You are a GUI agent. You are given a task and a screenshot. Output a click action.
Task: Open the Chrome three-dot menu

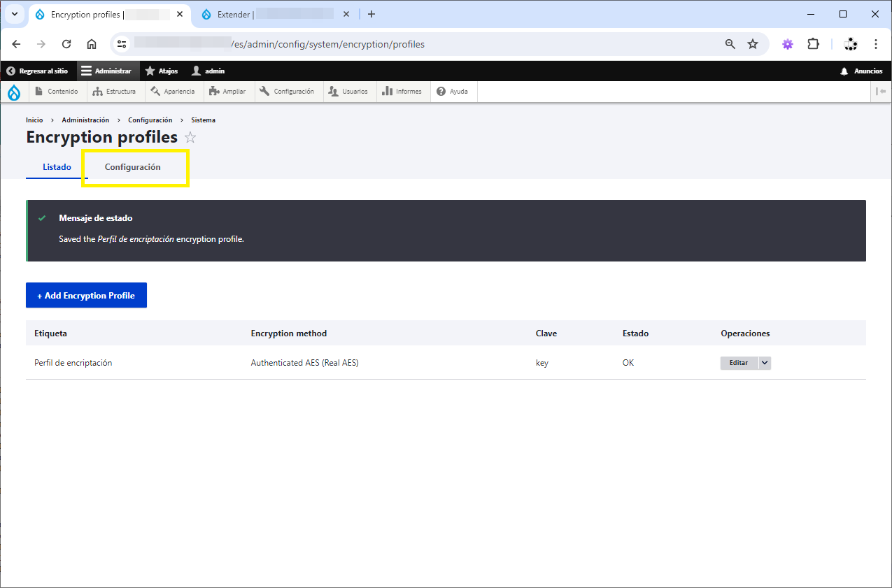click(x=876, y=44)
